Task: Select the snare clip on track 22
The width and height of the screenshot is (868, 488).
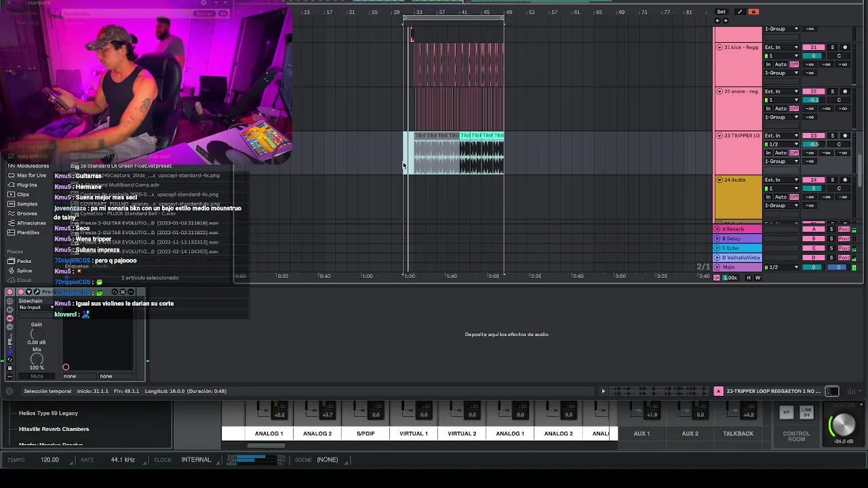Action: click(x=459, y=108)
